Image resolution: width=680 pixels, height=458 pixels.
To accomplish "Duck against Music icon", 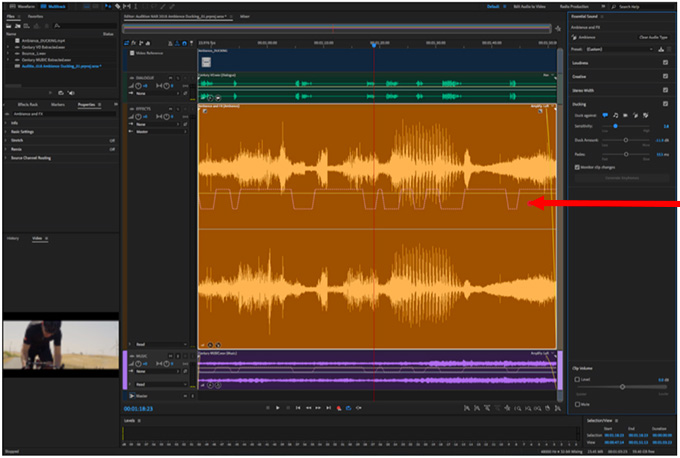I will [615, 115].
